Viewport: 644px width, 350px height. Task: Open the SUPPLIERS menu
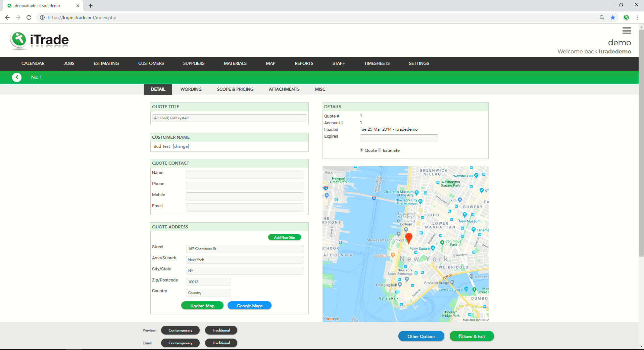(194, 63)
